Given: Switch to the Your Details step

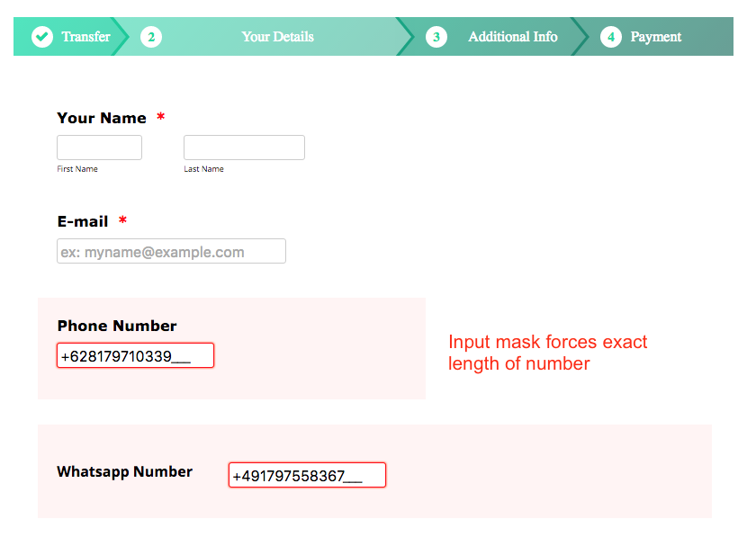Looking at the screenshot, I should [x=276, y=37].
